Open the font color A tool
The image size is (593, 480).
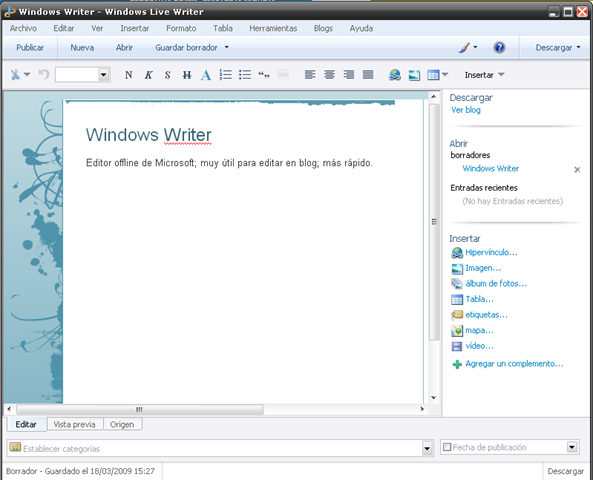click(206, 75)
